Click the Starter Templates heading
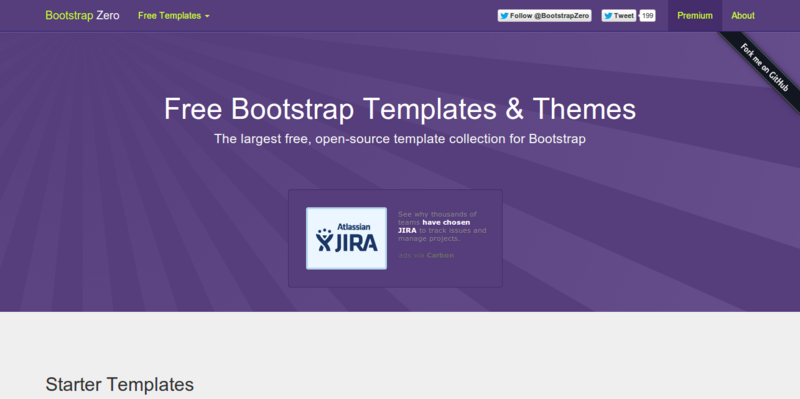This screenshot has height=399, width=800. [x=120, y=384]
